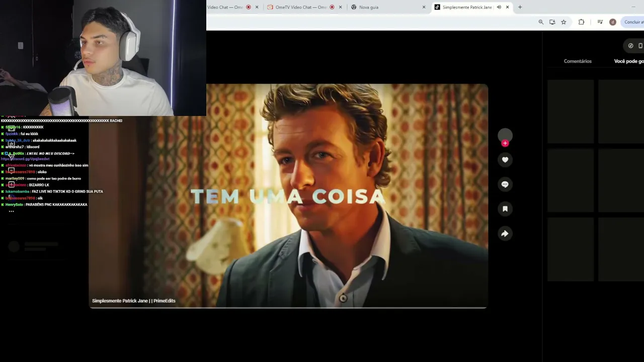This screenshot has height=362, width=644.
Task: Open the Você pode gostar tab
Action: 629,61
